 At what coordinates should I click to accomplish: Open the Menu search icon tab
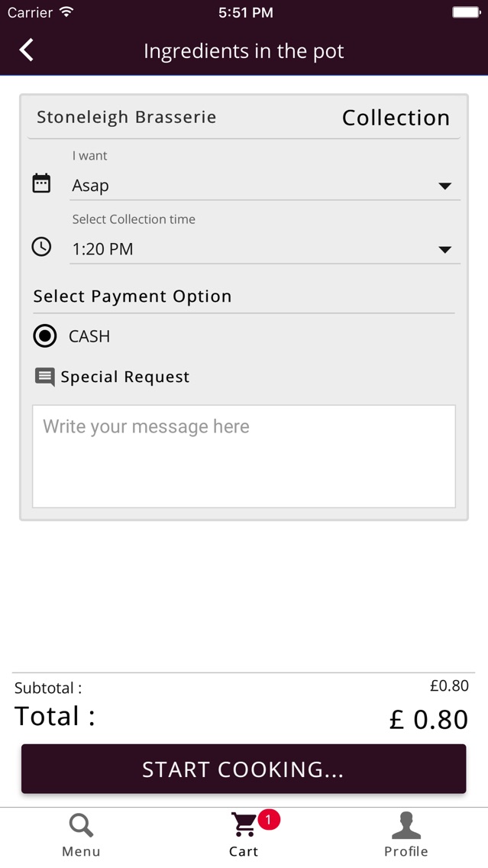click(81, 825)
